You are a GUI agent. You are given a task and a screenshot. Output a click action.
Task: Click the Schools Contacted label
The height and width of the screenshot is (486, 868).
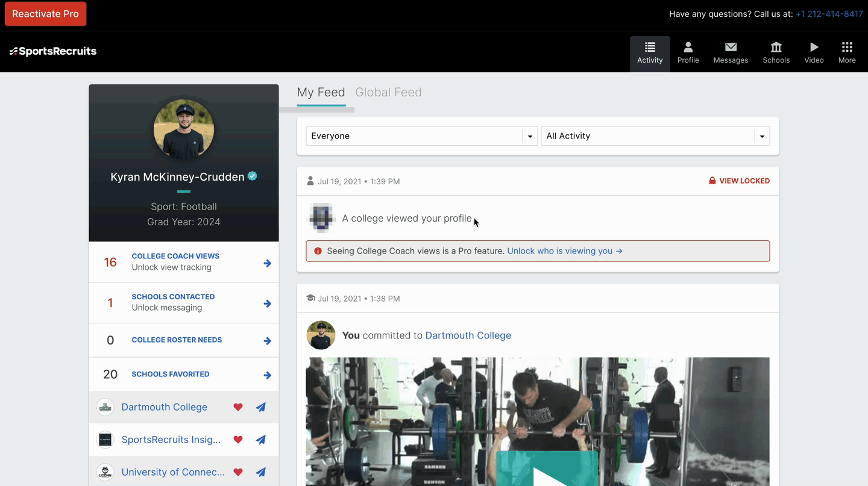(173, 297)
